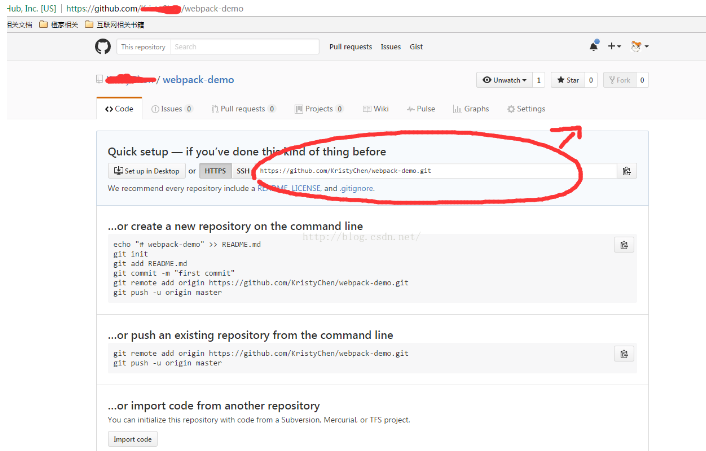
Task: Copy the create-new-repository commands
Action: coord(624,245)
